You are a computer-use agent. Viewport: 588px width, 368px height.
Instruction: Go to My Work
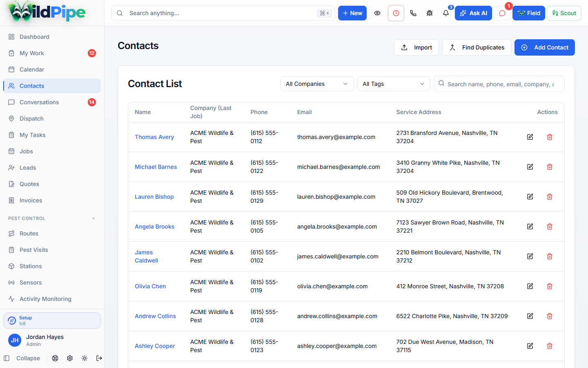pyautogui.click(x=52, y=53)
